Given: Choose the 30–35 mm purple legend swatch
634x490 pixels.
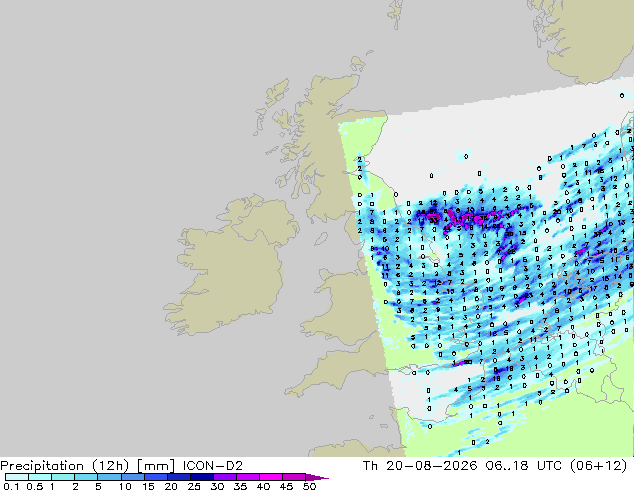Looking at the screenshot, I should coord(225,477).
